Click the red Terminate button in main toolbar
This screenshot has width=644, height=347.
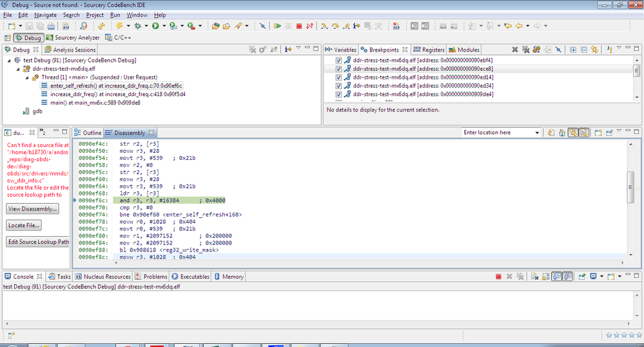tap(298, 26)
